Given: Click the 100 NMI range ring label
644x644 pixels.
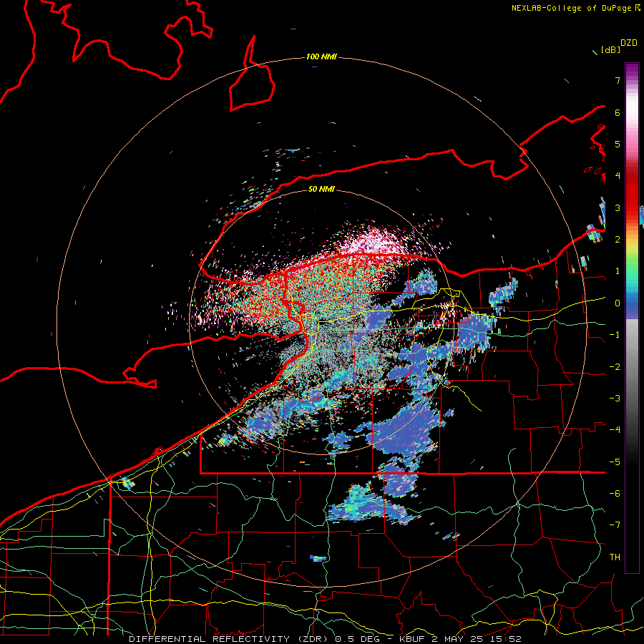Looking at the screenshot, I should click(x=321, y=57).
